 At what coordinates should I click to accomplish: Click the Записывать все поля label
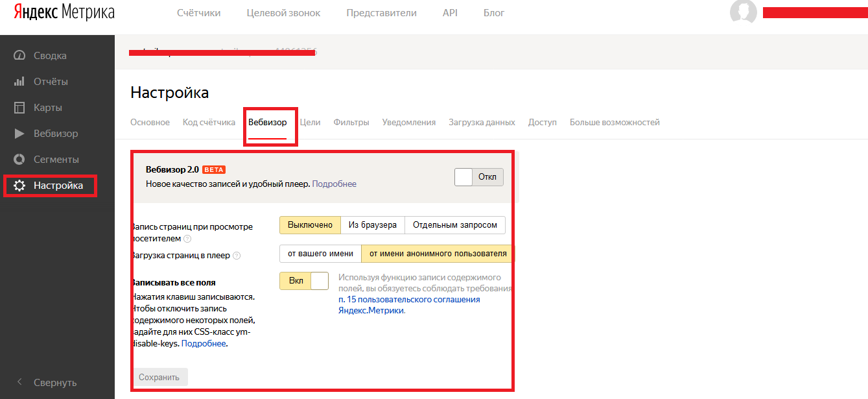(x=174, y=282)
